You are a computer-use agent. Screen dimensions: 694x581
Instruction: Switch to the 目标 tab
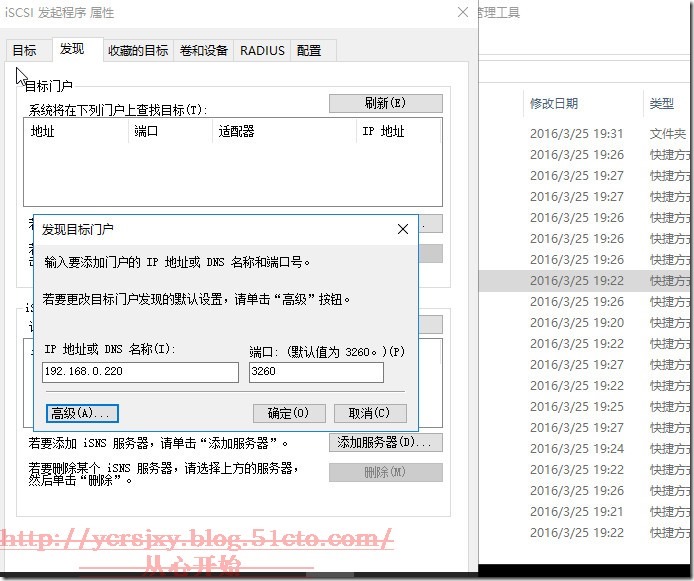tap(27, 50)
